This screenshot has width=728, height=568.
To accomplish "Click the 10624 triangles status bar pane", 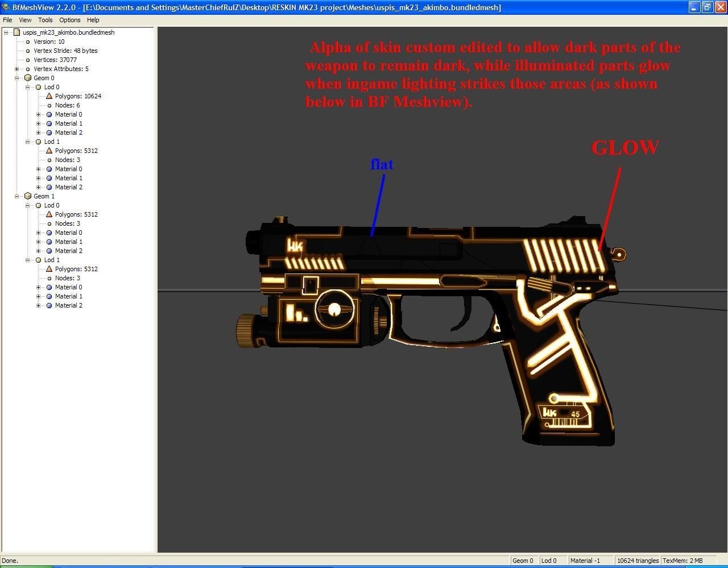I will [638, 561].
